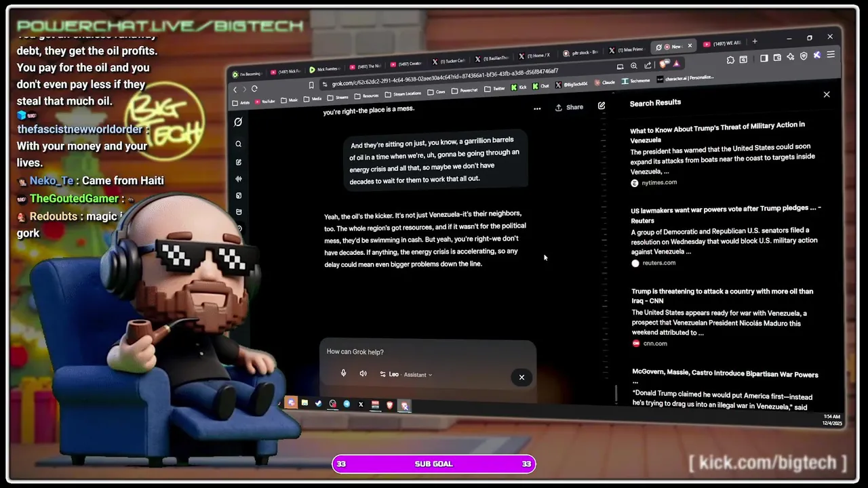The width and height of the screenshot is (868, 488).
Task: Click the share page icon in the address bar
Action: 648,66
